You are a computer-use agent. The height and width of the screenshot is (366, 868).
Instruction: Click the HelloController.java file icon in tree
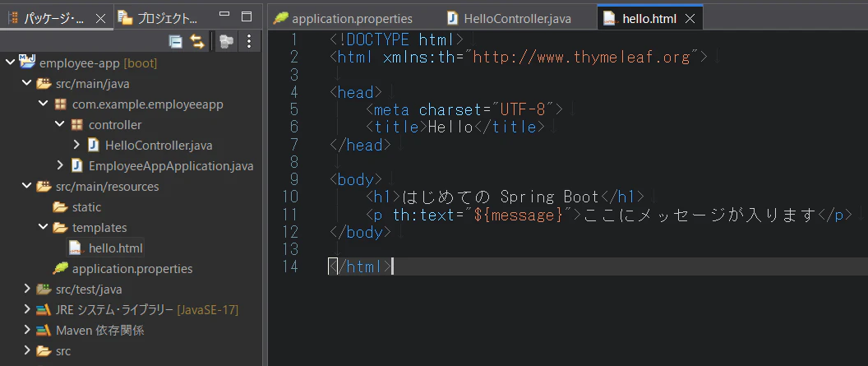pyautogui.click(x=93, y=145)
